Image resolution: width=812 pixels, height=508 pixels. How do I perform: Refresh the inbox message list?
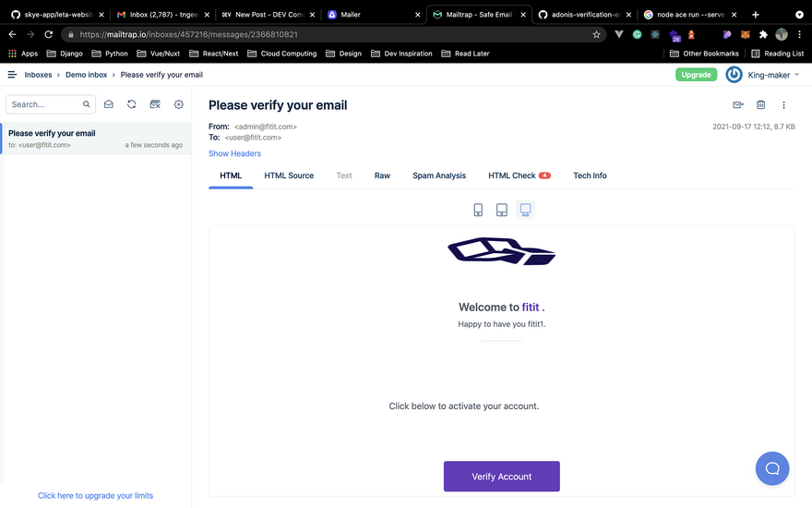pyautogui.click(x=132, y=104)
